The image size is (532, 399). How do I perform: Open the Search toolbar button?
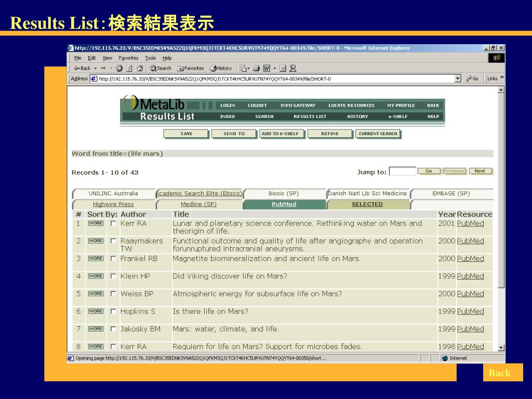point(161,68)
